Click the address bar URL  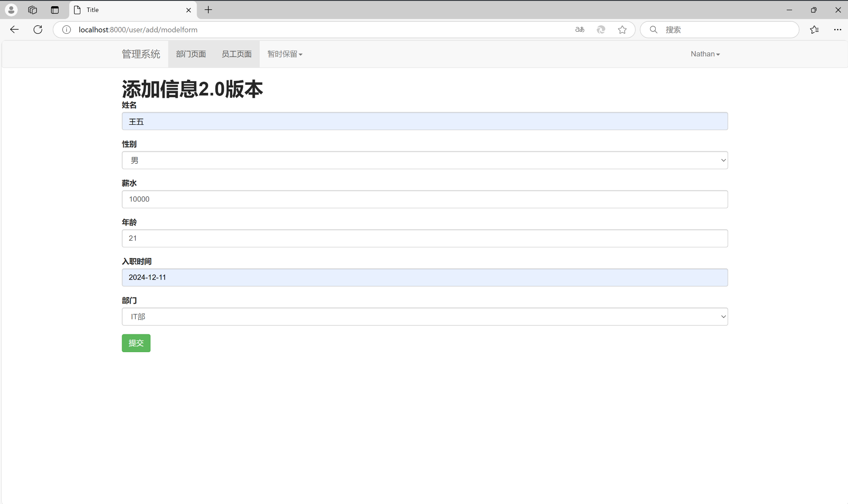point(138,30)
